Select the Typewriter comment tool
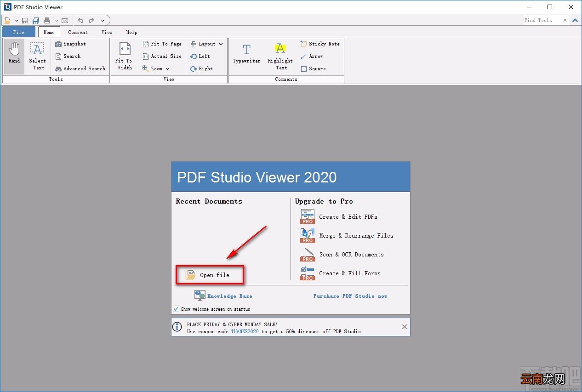582x392 pixels. [247, 54]
